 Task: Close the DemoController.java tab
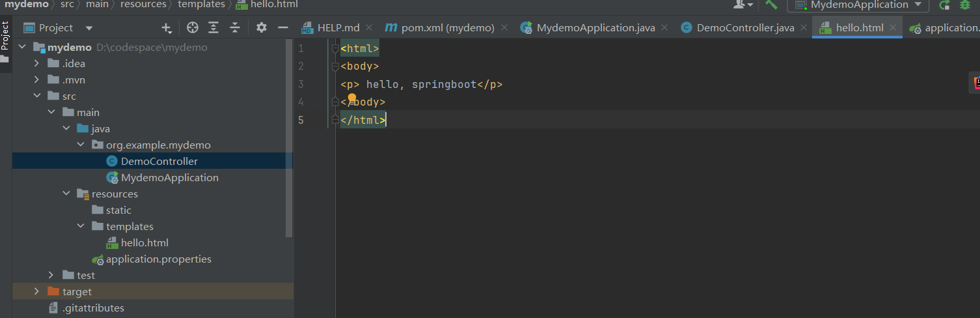coord(804,28)
